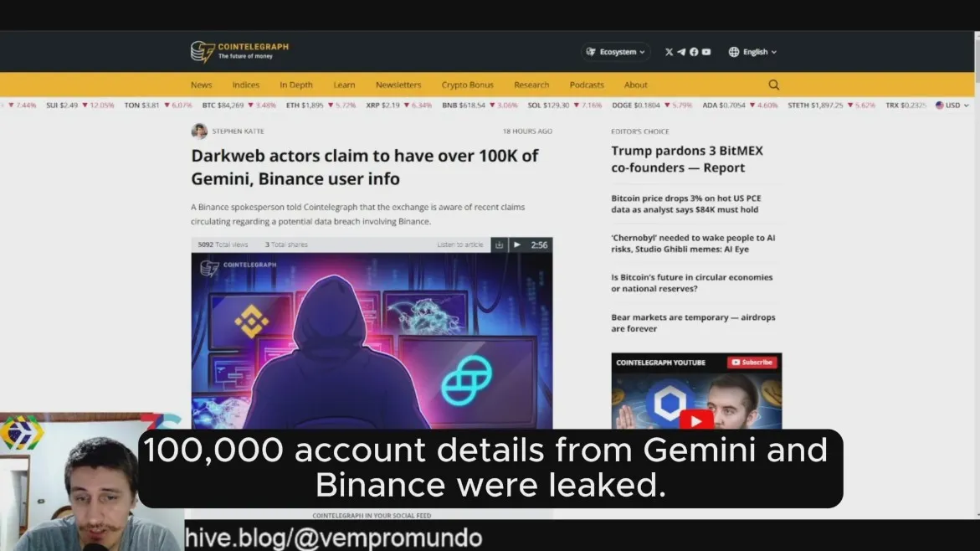Download the article audio icon
The width and height of the screenshot is (980, 551).
pos(499,245)
